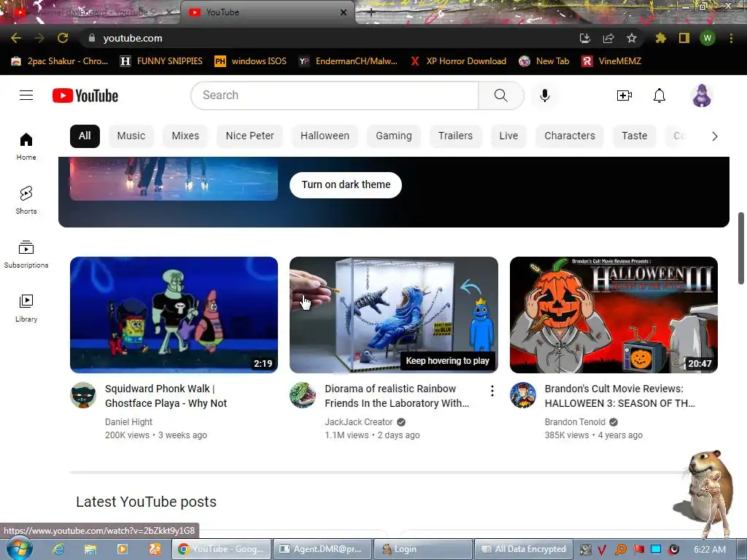Select the Gaming chip
This screenshot has height=560, width=747.
[x=393, y=136]
